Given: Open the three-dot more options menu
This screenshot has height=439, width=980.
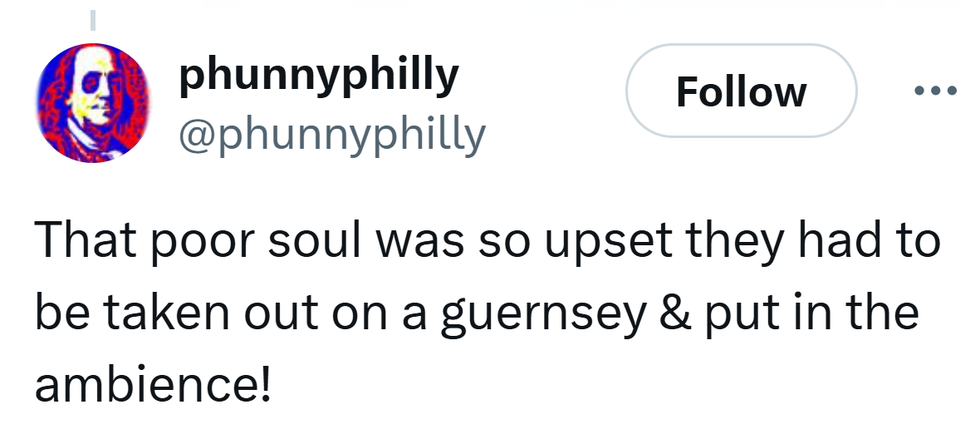Looking at the screenshot, I should coord(934,91).
